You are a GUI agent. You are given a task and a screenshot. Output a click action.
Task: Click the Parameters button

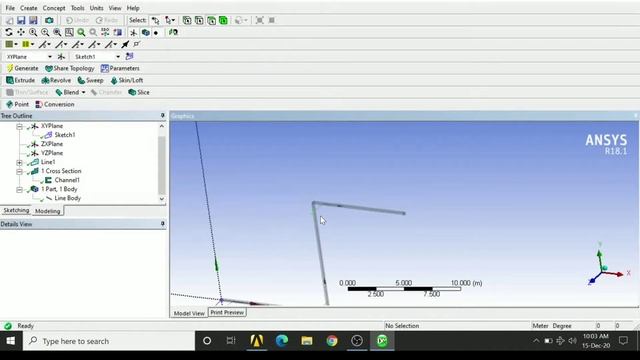point(120,68)
